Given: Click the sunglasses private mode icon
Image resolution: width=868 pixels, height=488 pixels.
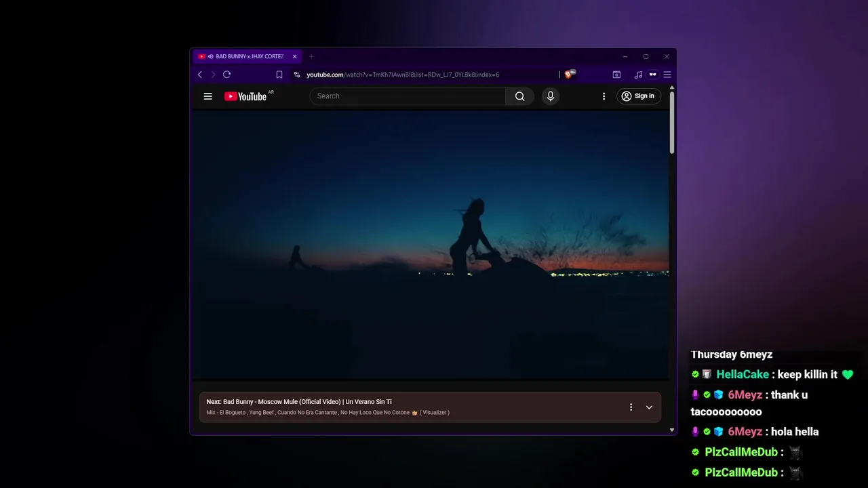Looking at the screenshot, I should pos(653,75).
